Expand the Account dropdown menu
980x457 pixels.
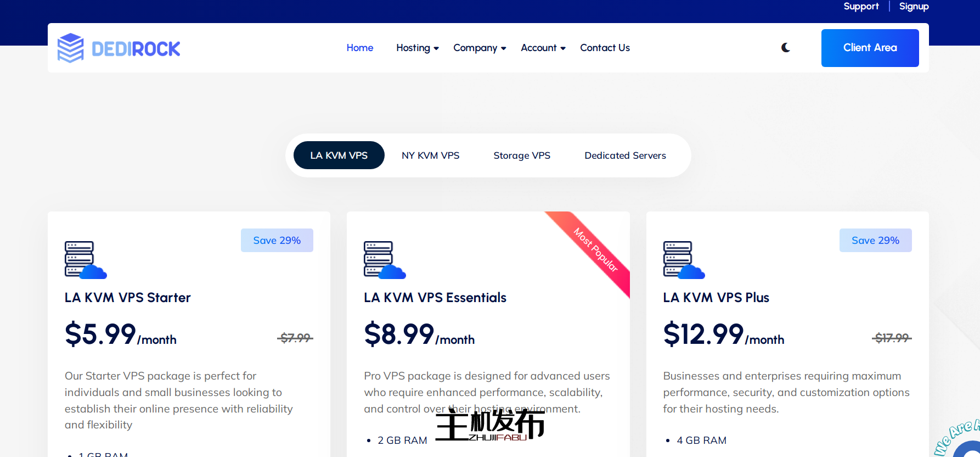click(543, 48)
